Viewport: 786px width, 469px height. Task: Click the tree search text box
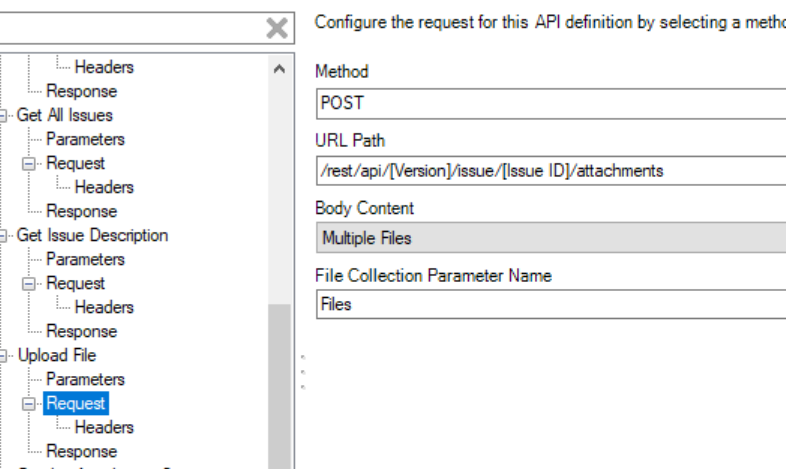[x=130, y=29]
